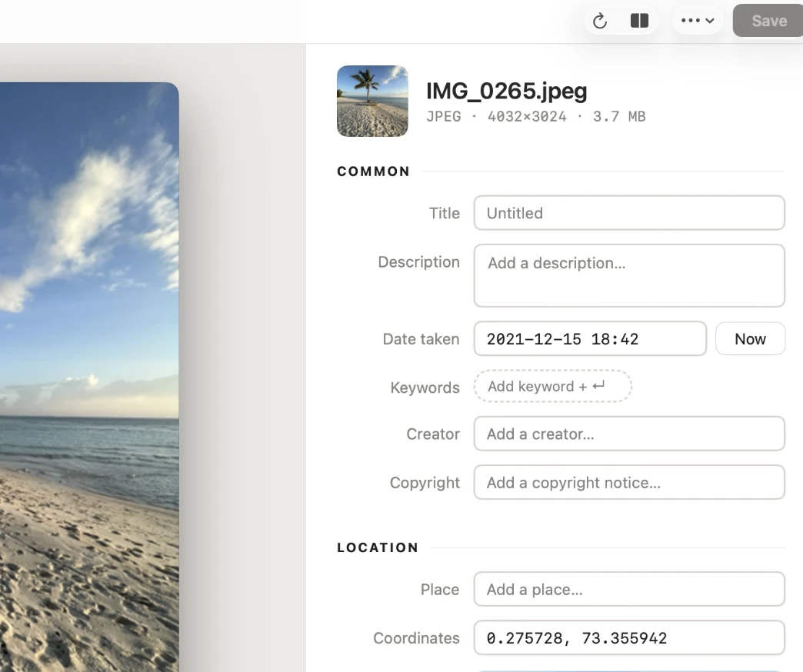803x672 pixels.
Task: Click the Creator input field
Action: click(x=629, y=434)
